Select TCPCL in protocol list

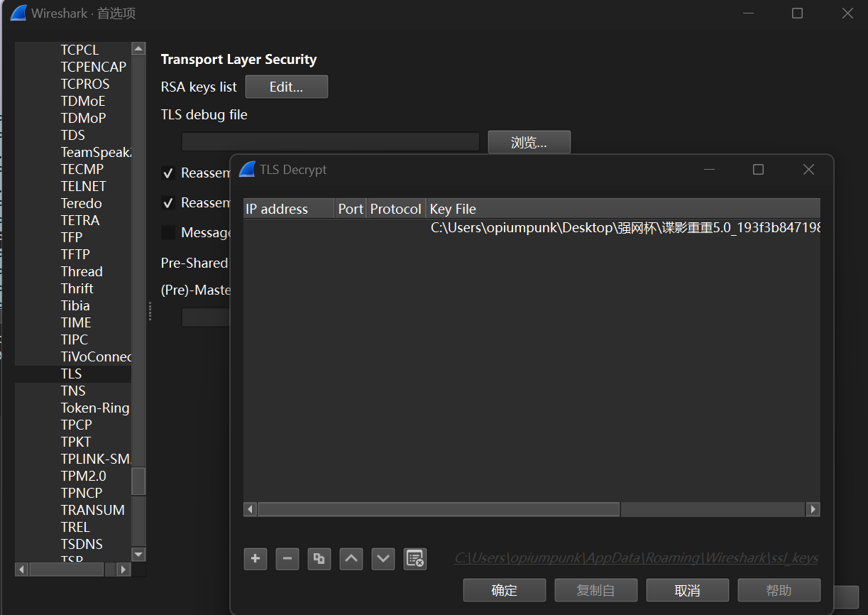79,50
